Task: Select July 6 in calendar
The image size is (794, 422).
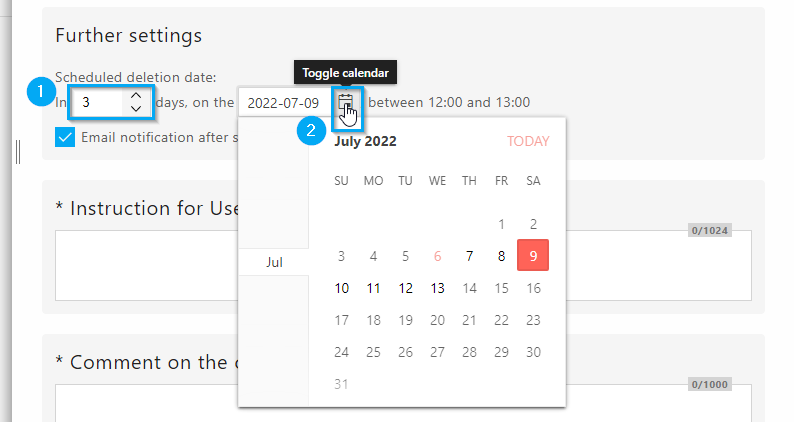Action: click(x=438, y=256)
